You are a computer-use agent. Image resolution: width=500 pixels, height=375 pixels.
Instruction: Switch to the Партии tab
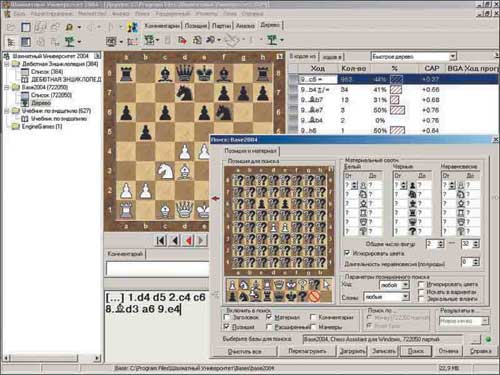click(x=221, y=26)
